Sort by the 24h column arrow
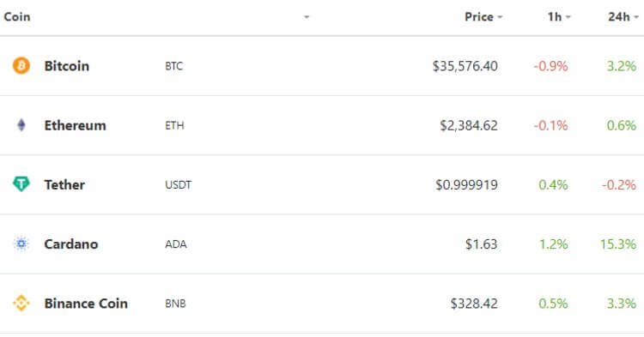Viewport: 644px width, 337px height. (636, 17)
